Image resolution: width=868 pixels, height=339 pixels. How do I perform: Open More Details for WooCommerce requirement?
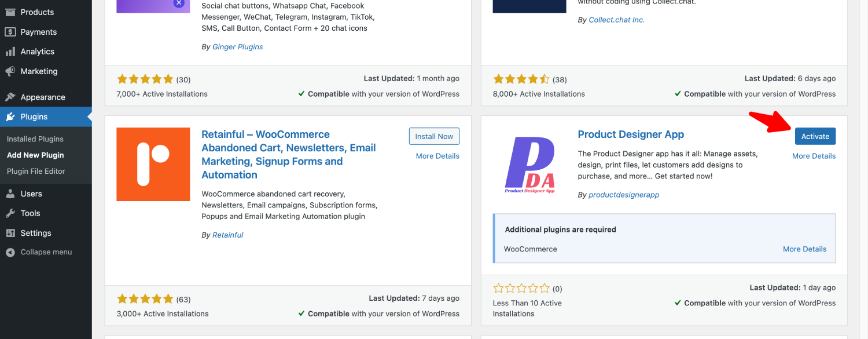804,249
